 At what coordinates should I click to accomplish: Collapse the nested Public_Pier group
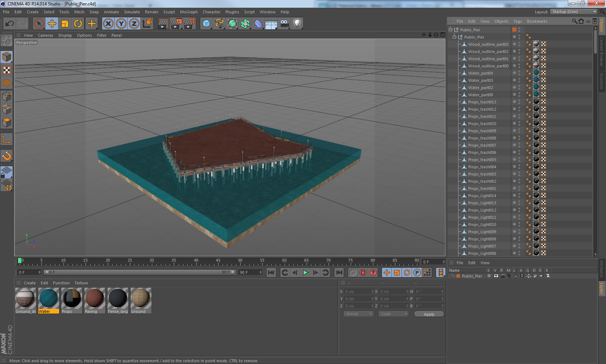tap(454, 37)
